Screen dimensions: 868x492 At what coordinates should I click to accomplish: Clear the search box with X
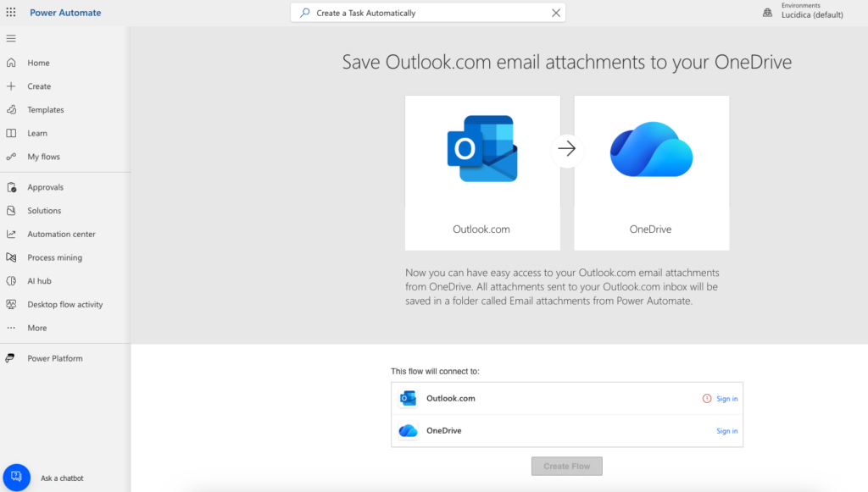pyautogui.click(x=556, y=13)
